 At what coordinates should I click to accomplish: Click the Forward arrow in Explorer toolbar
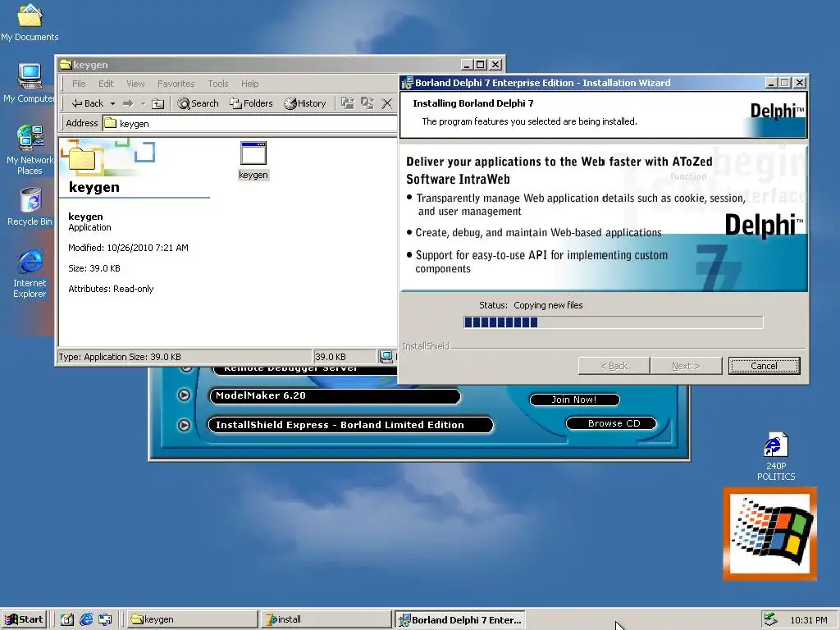(127, 103)
